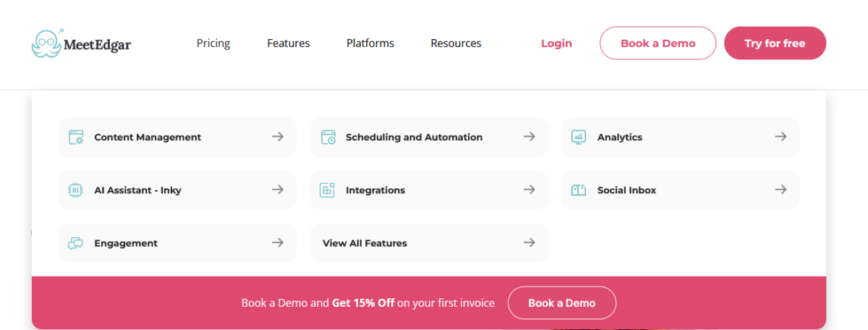Click the arrow next to View All Features
Viewport: 868px width, 330px height.
point(529,243)
